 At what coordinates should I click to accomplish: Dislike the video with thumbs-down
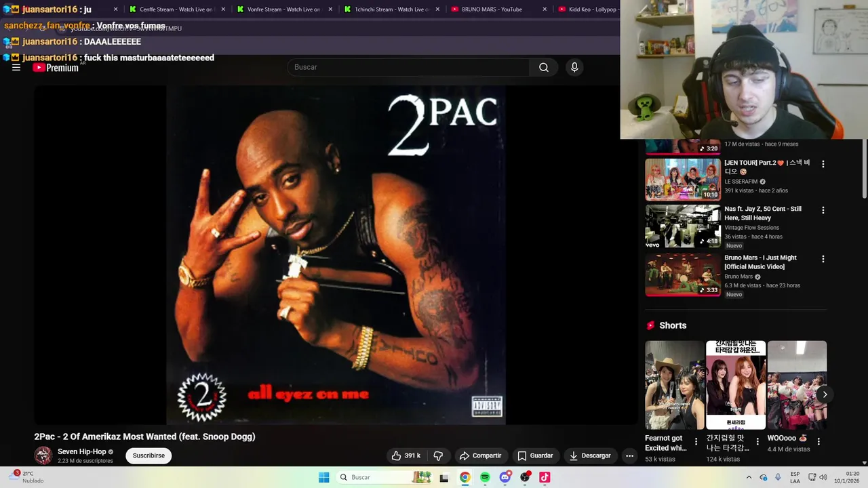(438, 455)
